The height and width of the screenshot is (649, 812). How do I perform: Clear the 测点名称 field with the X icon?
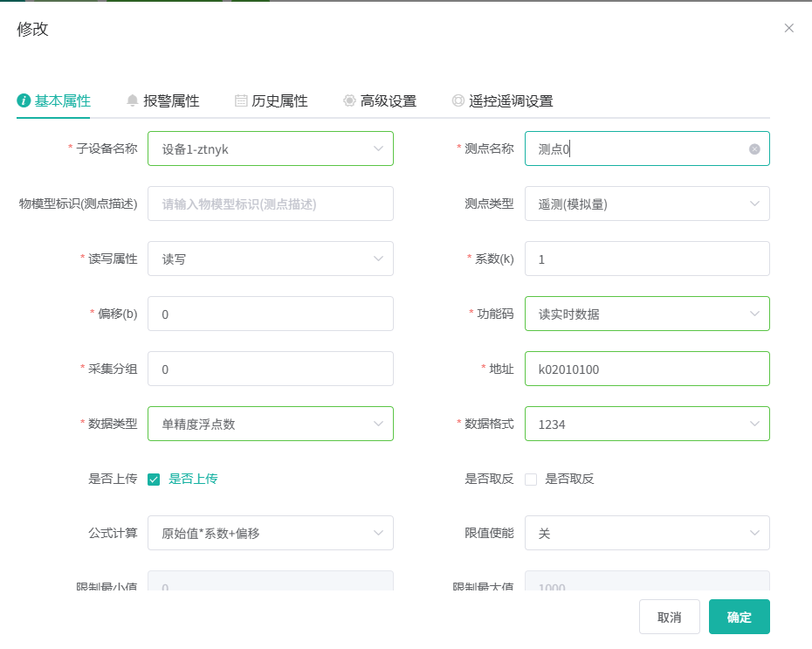point(754,149)
